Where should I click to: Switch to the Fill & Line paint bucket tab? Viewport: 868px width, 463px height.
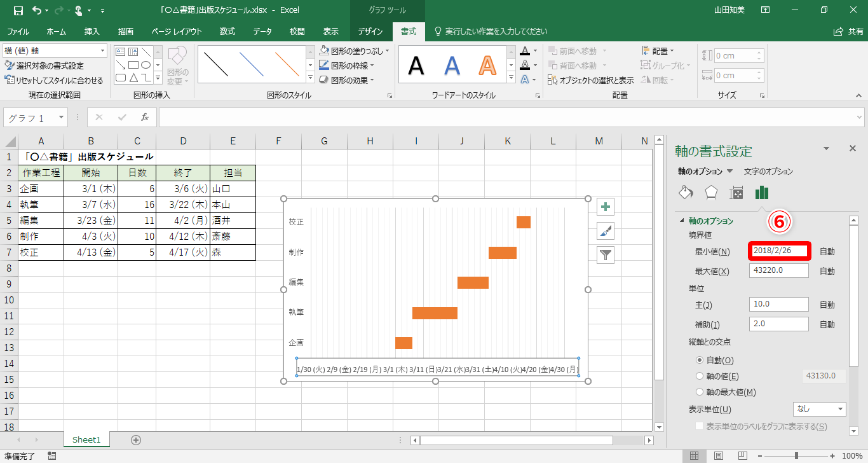[x=686, y=192]
